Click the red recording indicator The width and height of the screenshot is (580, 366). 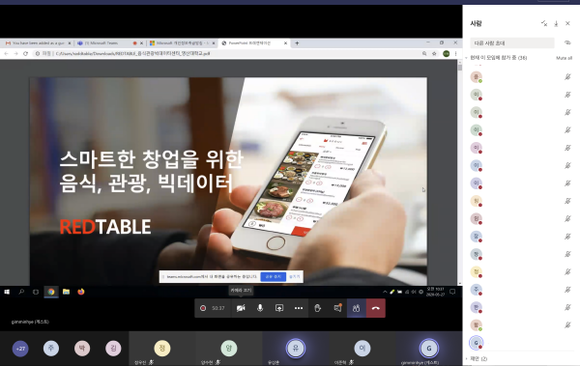(203, 308)
